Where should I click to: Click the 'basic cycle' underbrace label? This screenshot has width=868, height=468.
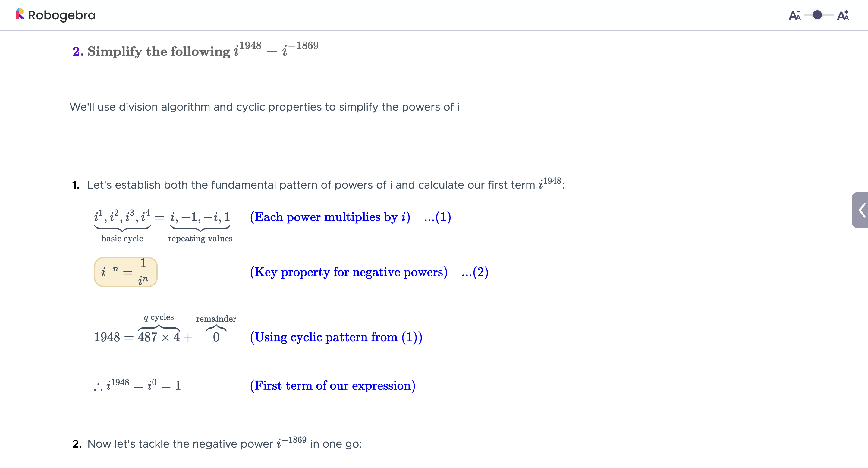122,239
